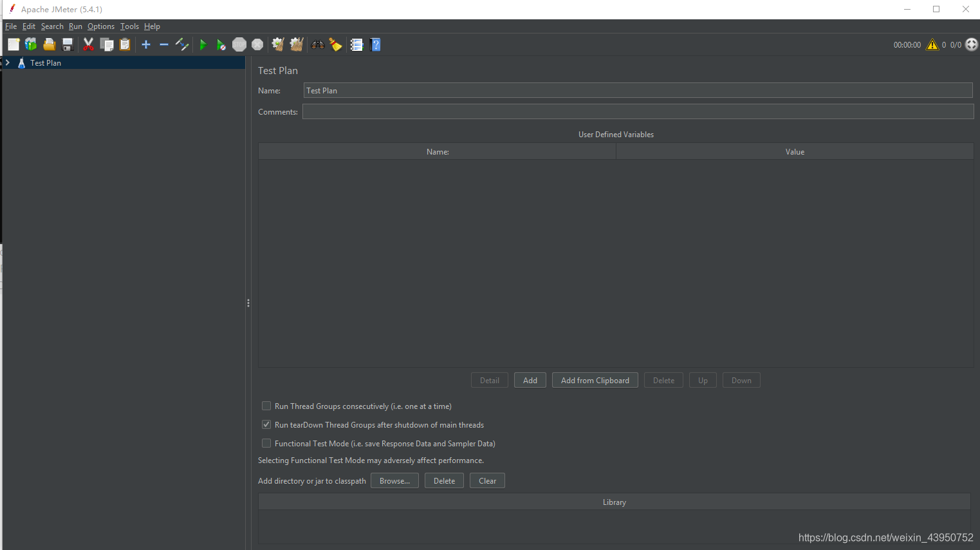
Task: Select the Test Plan row in tree
Action: 122,62
